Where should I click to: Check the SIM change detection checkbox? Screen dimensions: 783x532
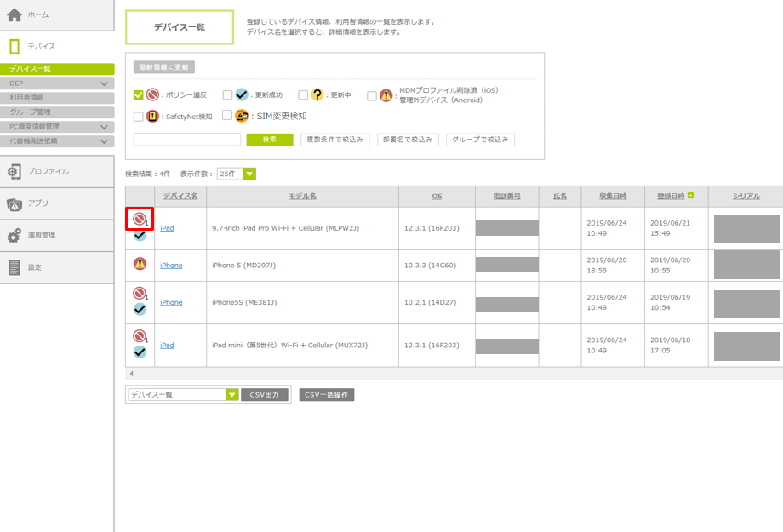pos(227,116)
